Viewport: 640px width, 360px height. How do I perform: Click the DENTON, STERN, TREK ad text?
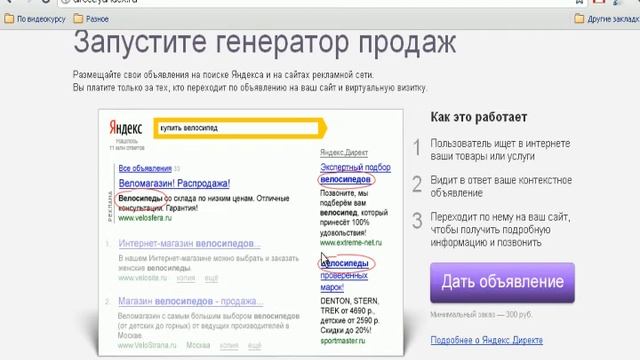[x=350, y=316]
